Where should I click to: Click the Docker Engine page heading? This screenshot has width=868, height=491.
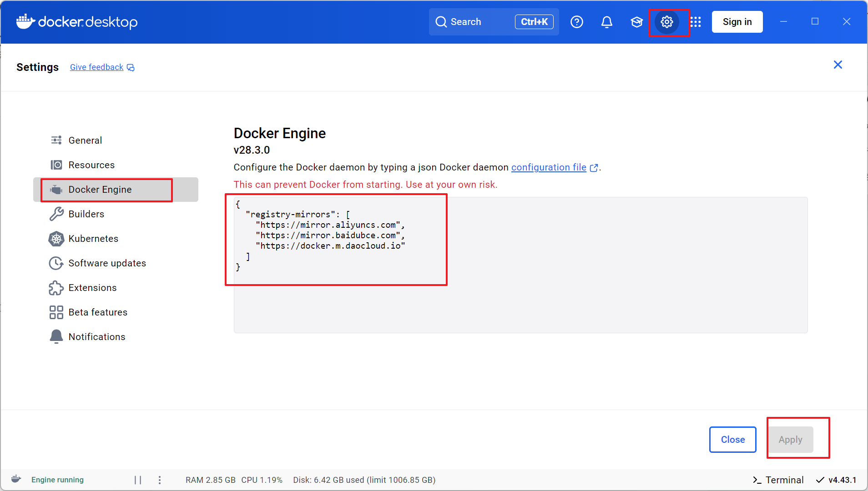[x=279, y=133]
